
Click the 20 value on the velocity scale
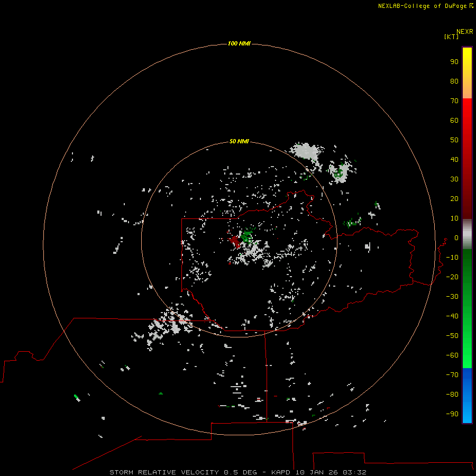454,198
